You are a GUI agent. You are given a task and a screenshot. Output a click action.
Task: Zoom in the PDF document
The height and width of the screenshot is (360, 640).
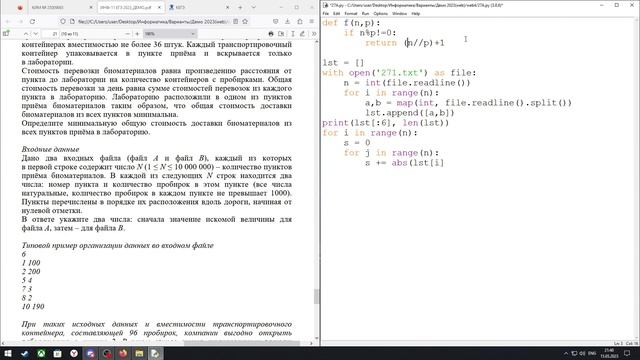coord(137,33)
